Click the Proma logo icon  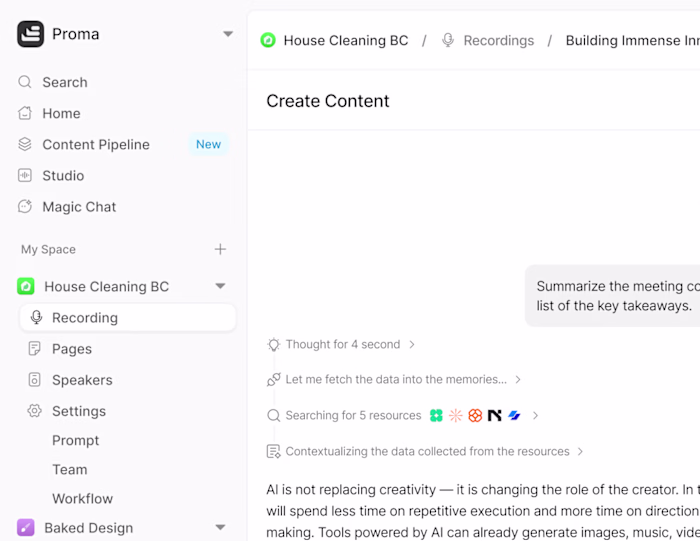tap(30, 34)
